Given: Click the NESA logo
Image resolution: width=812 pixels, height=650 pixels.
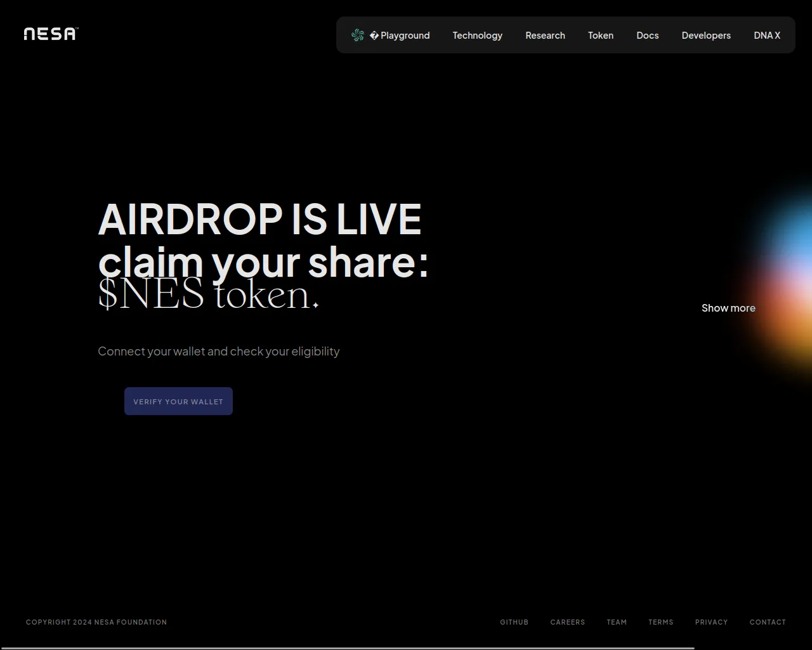Looking at the screenshot, I should tap(51, 34).
